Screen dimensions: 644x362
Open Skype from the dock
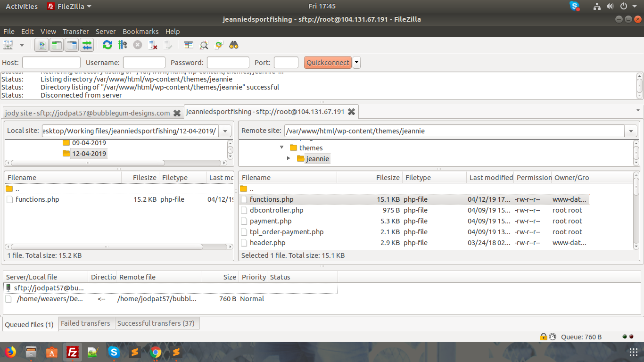point(114,352)
